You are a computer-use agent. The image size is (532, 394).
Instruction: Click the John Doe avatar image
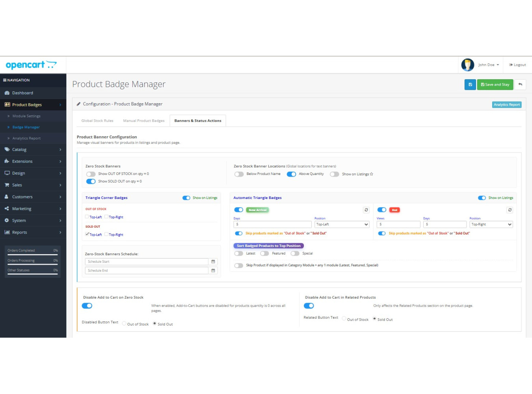coord(468,65)
